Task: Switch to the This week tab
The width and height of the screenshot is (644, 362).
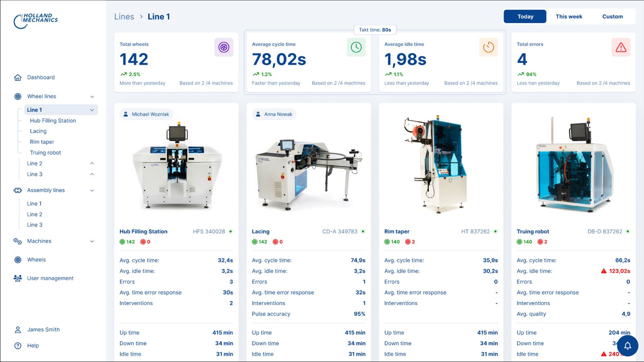Action: [x=569, y=16]
